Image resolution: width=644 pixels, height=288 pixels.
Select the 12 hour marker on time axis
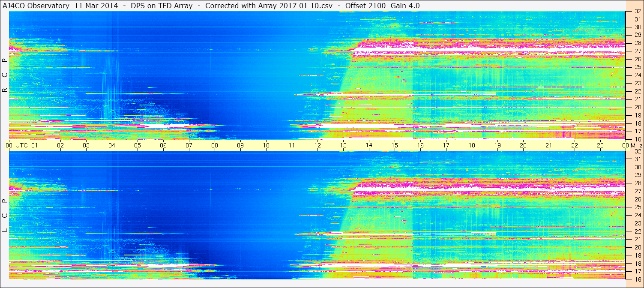tap(318, 145)
